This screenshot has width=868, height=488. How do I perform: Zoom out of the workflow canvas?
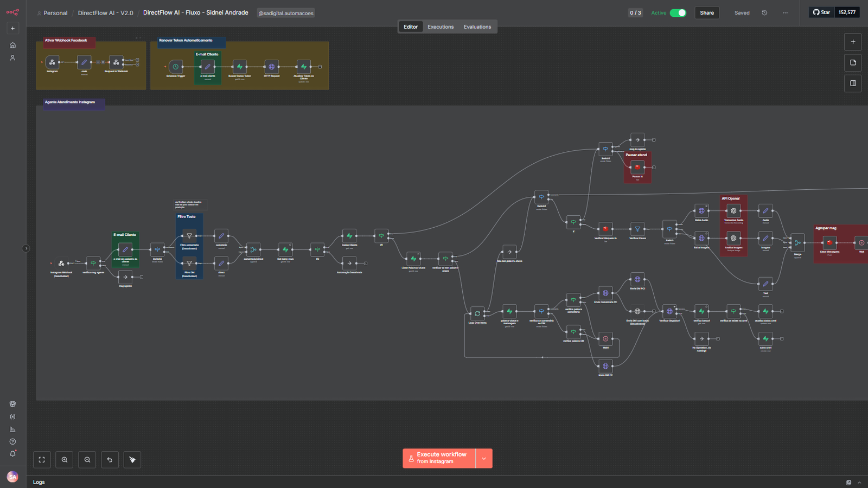tap(87, 460)
